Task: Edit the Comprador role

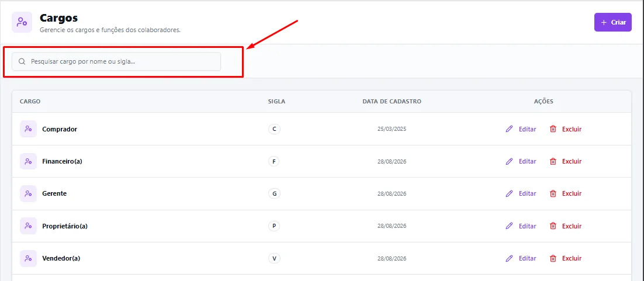Action: click(521, 129)
